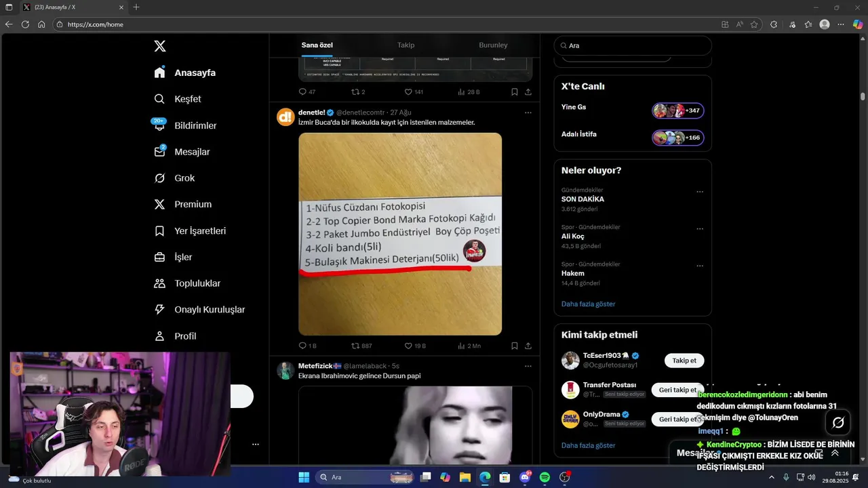This screenshot has width=868, height=488.
Task: Open the floating Grok button
Action: tap(838, 422)
